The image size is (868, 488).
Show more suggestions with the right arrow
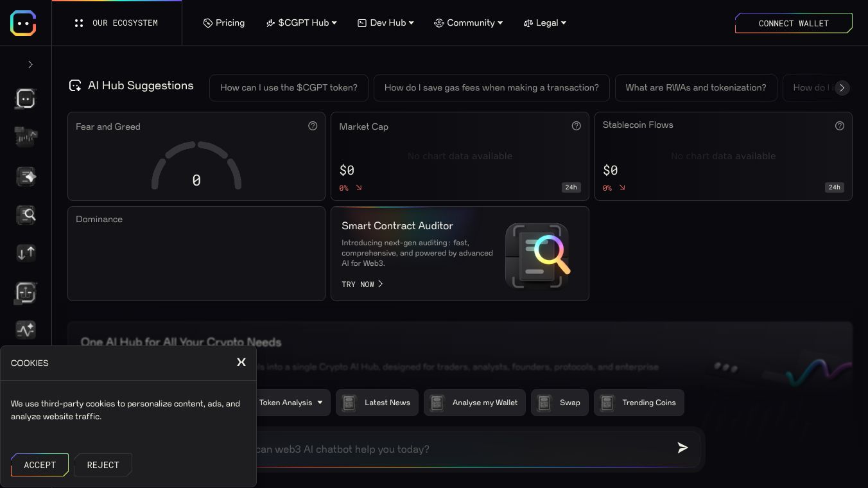click(842, 88)
